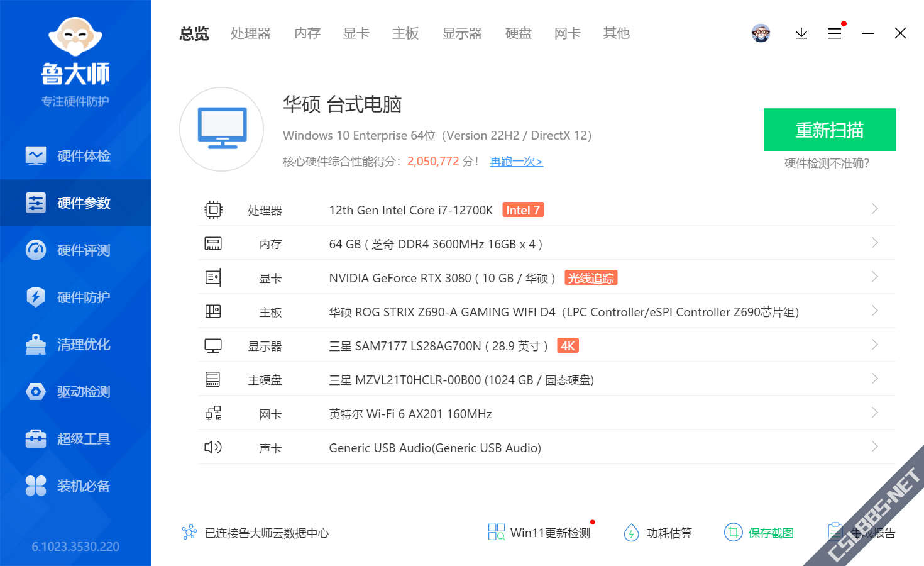Image resolution: width=924 pixels, height=566 pixels.
Task: Click 硬件检测不准确? link
Action: click(827, 164)
